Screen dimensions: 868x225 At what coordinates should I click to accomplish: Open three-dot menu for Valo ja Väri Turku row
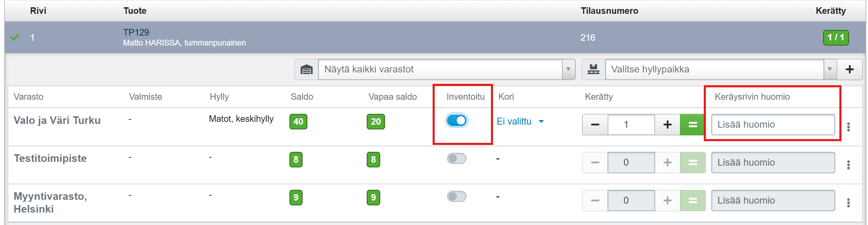click(848, 127)
